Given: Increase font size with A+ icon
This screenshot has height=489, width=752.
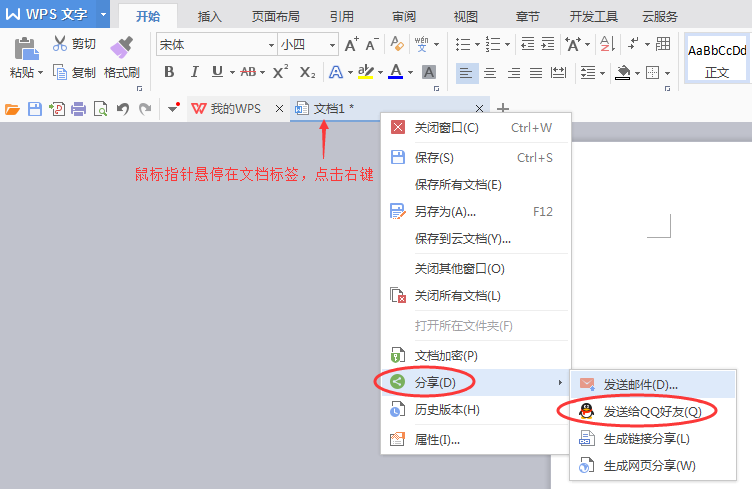Looking at the screenshot, I should (x=351, y=45).
